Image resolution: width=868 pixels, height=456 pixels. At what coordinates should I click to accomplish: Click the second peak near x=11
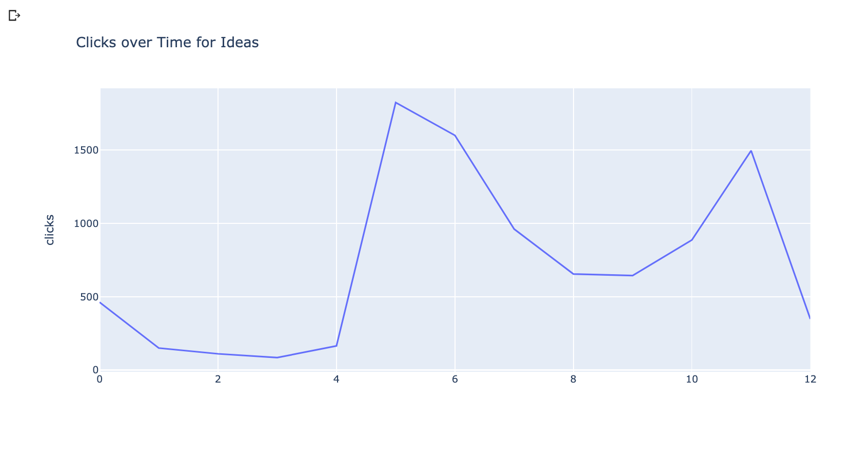(x=751, y=150)
